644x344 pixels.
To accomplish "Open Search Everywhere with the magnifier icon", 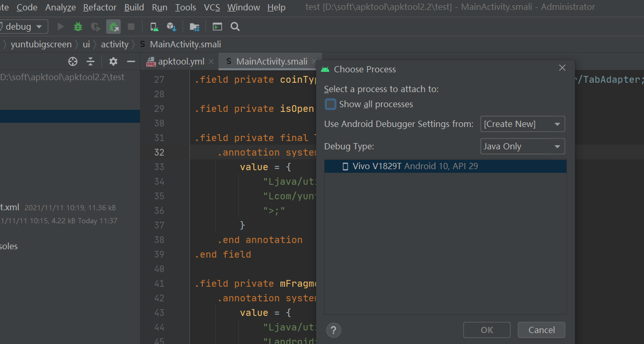I will [x=235, y=26].
